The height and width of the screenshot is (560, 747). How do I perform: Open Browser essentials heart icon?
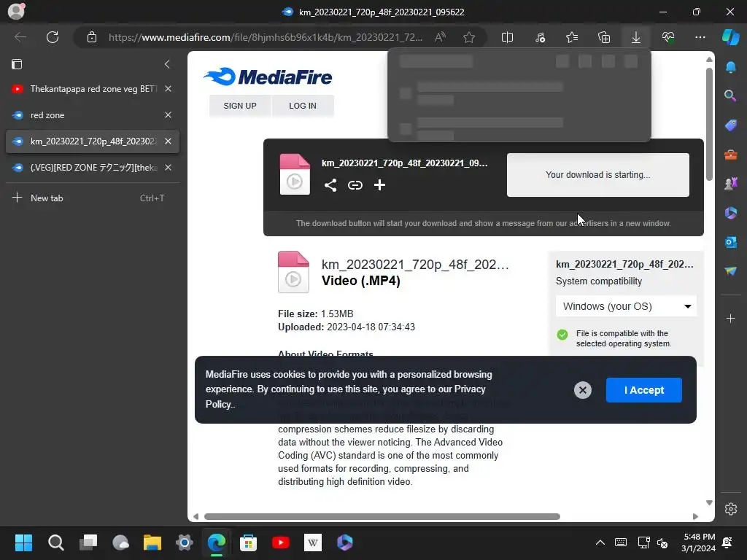click(x=668, y=37)
